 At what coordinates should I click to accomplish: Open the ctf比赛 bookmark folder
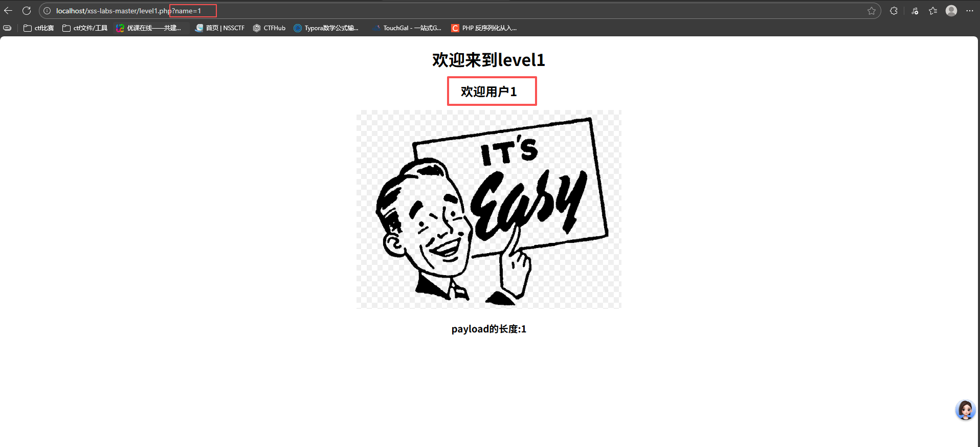coord(39,28)
